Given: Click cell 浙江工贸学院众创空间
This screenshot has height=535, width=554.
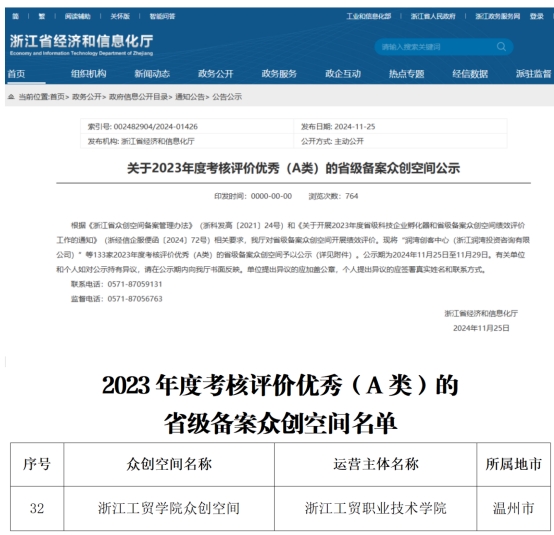Looking at the screenshot, I should pyautogui.click(x=169, y=508).
